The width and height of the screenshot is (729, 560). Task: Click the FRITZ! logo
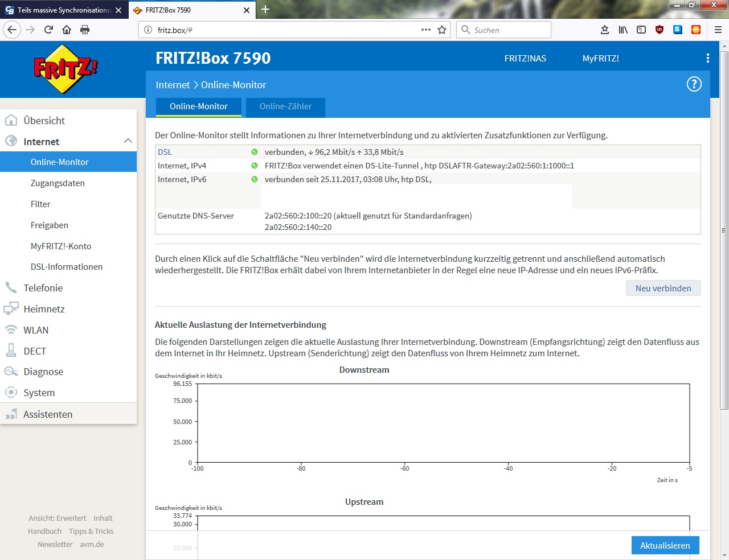pyautogui.click(x=65, y=69)
